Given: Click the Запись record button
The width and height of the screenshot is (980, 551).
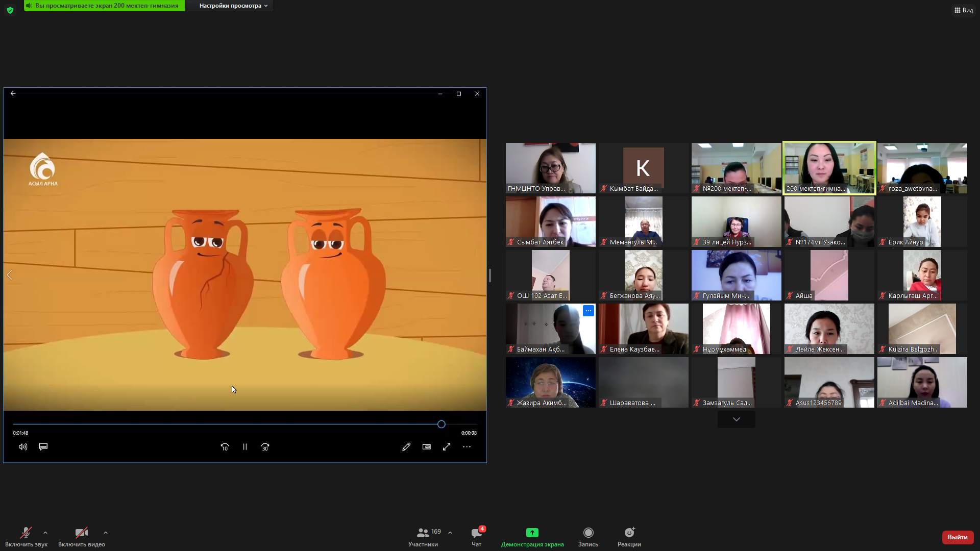Looking at the screenshot, I should pyautogui.click(x=588, y=534).
